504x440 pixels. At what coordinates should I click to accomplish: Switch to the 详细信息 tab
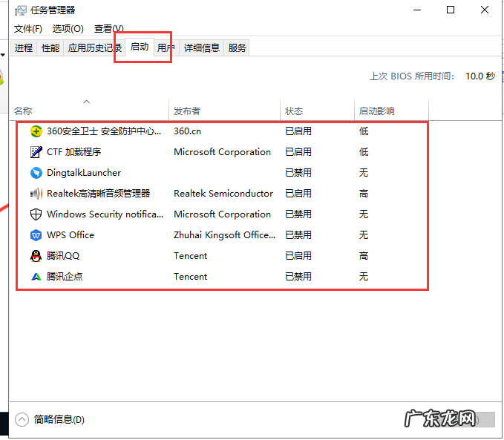point(202,48)
